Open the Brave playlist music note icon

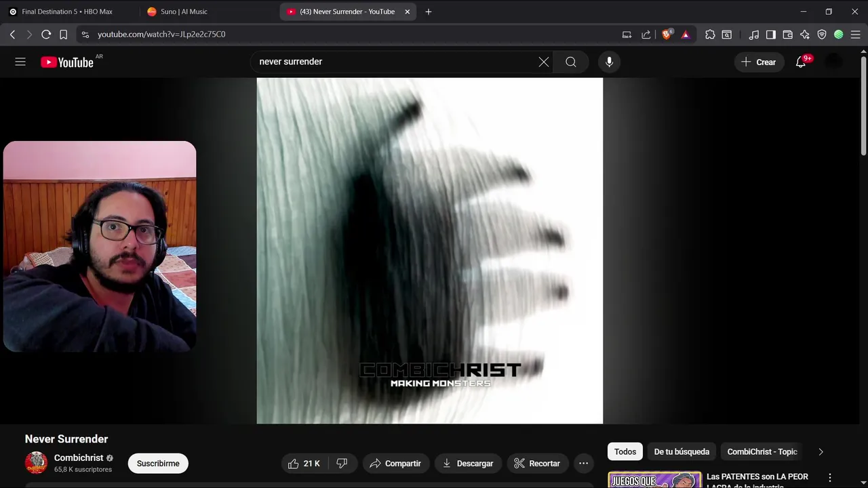(x=754, y=34)
